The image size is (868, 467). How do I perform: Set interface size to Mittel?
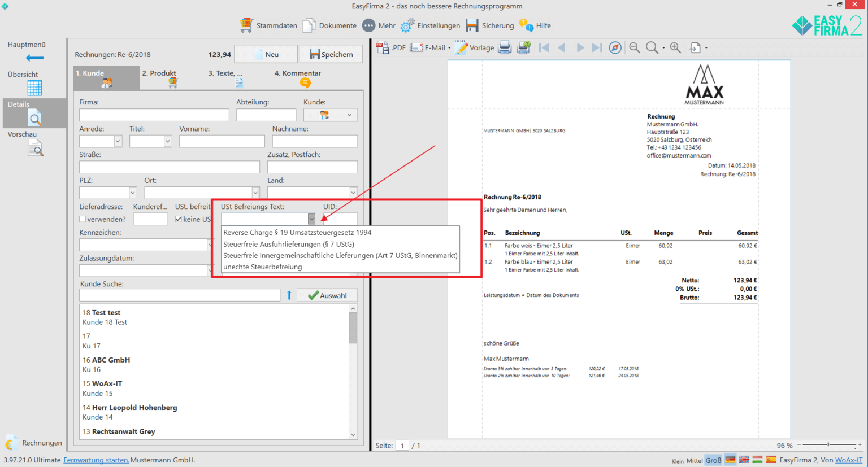pos(695,460)
